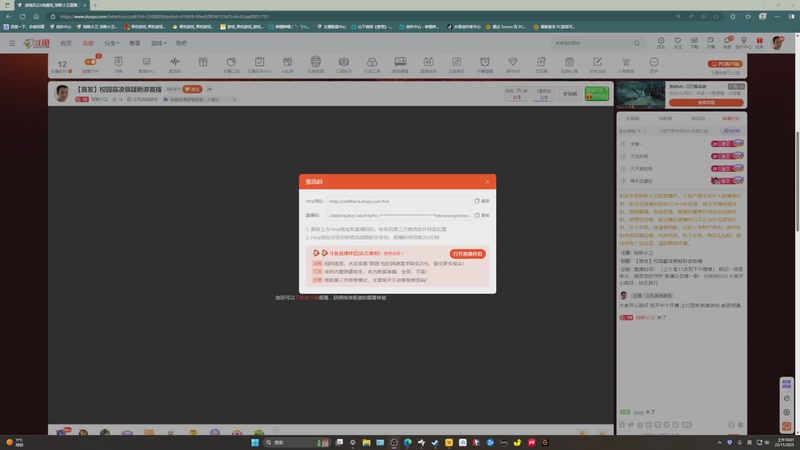Click the publish post pencil icon
The image size is (800, 450).
pyautogui.click(x=597, y=62)
